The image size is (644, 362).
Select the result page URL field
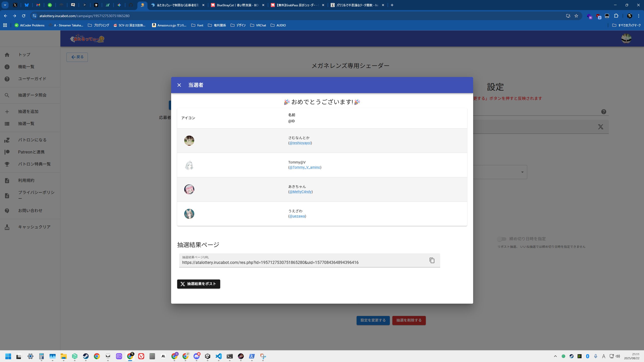point(302,262)
